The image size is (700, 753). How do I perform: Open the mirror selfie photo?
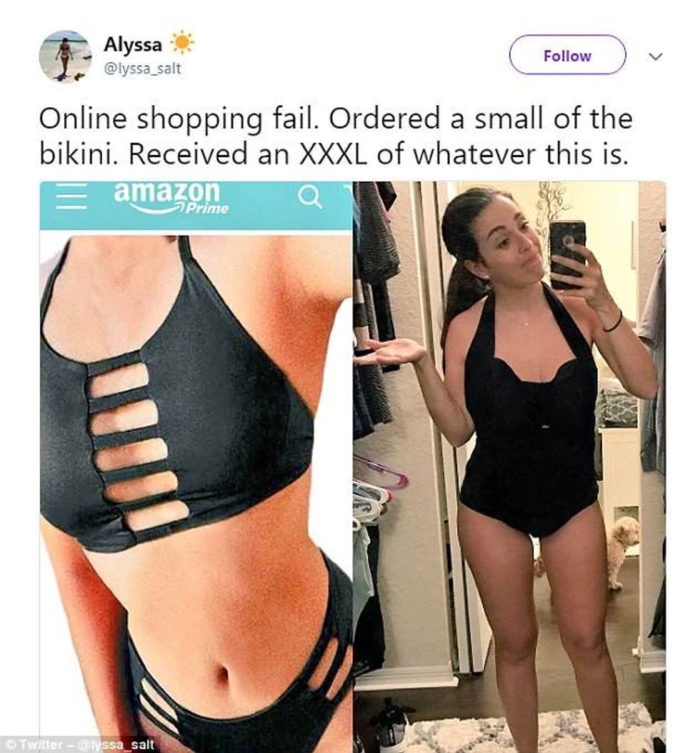[x=509, y=467]
